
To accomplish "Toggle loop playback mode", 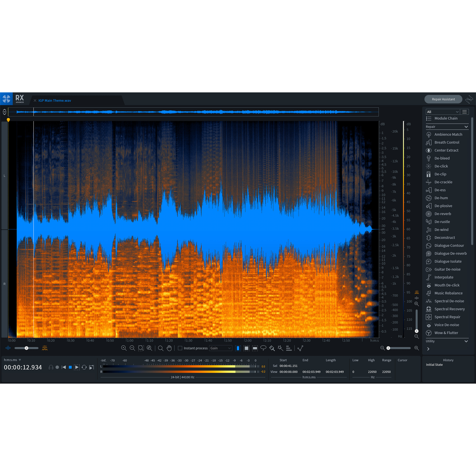I will [x=84, y=367].
